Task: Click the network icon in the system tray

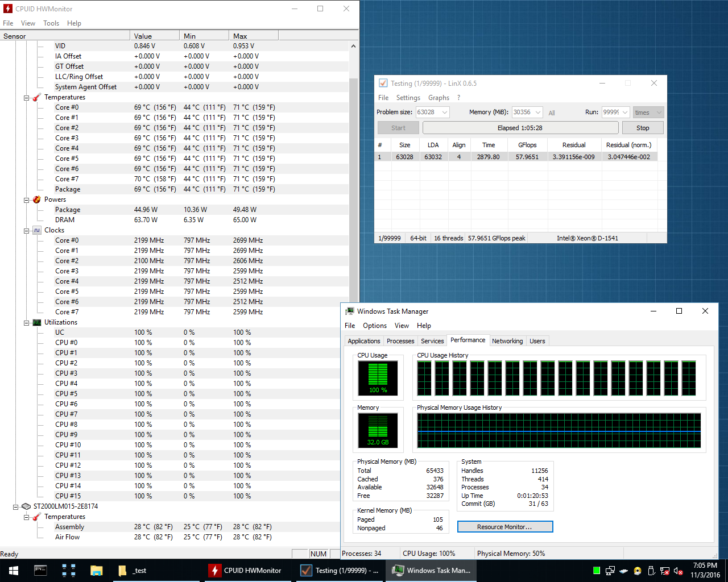Action: point(610,571)
